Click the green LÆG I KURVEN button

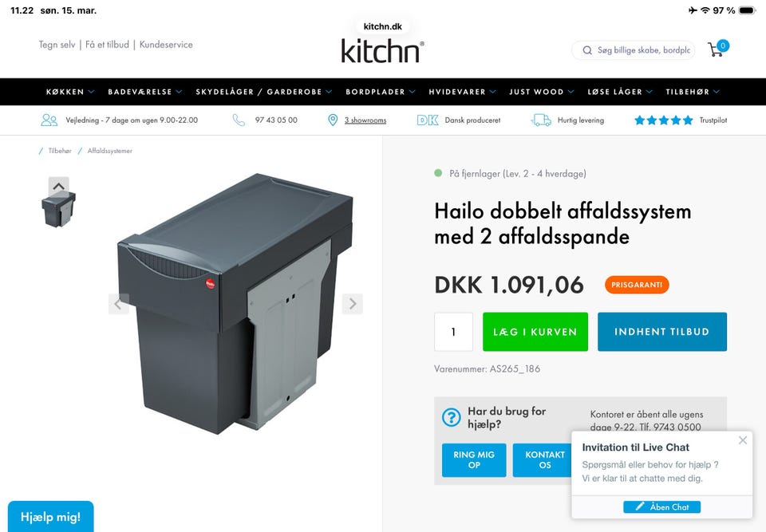(535, 332)
